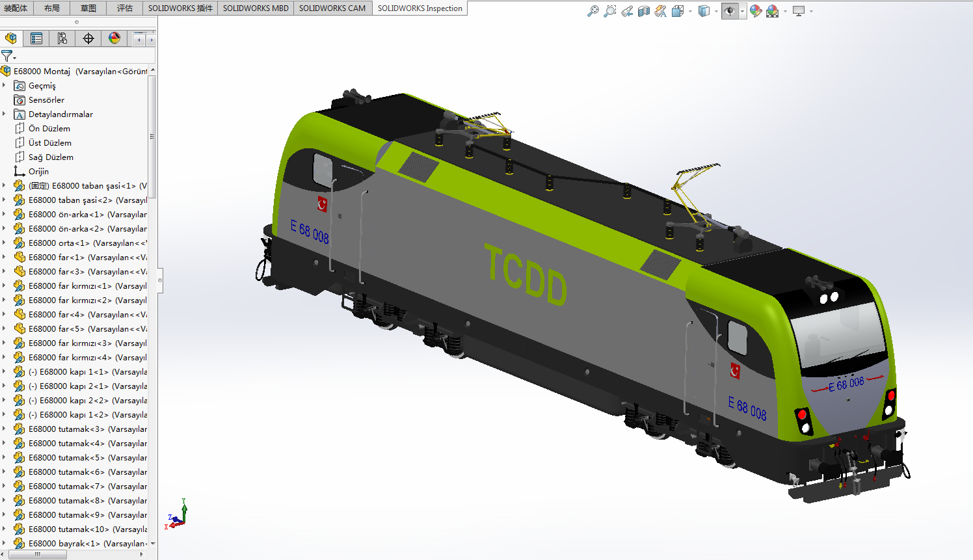Image resolution: width=973 pixels, height=560 pixels.
Task: Select the SOLIDWORKS CAM tab
Action: [332, 8]
